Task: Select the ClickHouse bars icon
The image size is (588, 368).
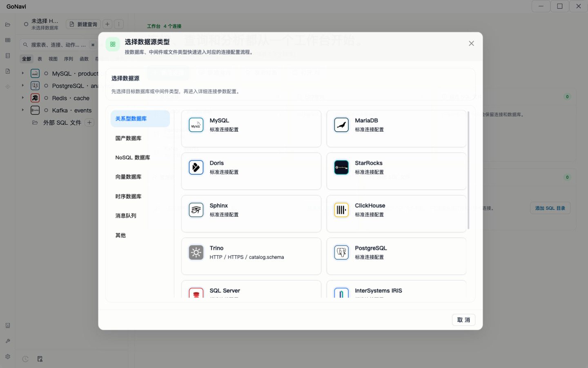Action: click(341, 210)
